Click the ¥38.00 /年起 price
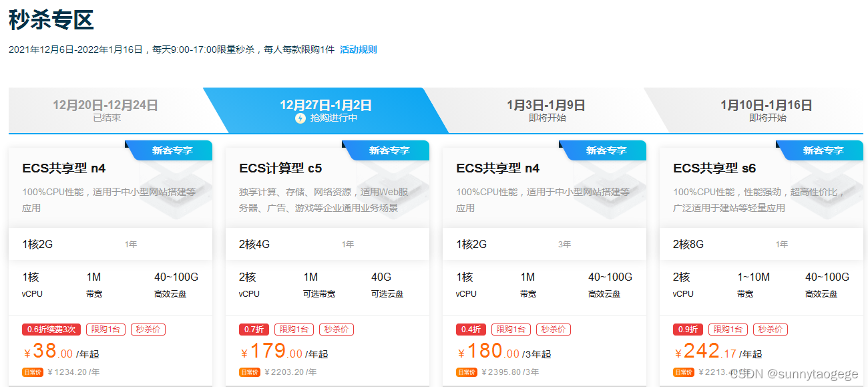 [x=61, y=352]
